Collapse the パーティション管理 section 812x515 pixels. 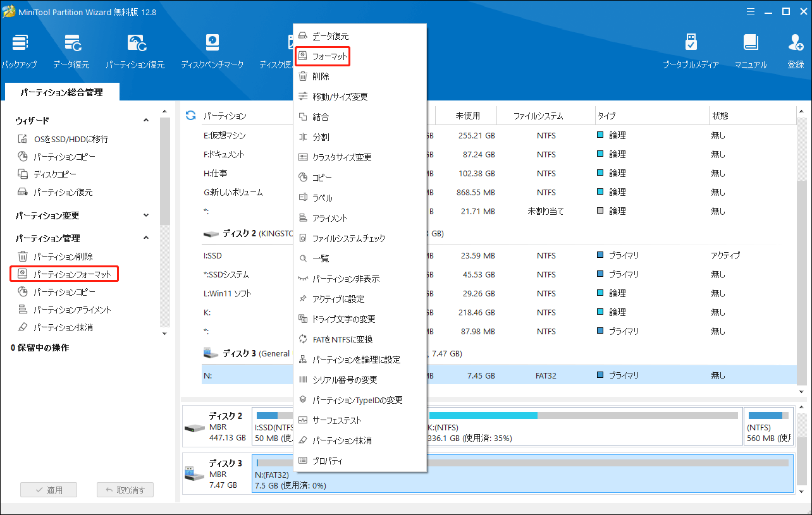(x=145, y=238)
